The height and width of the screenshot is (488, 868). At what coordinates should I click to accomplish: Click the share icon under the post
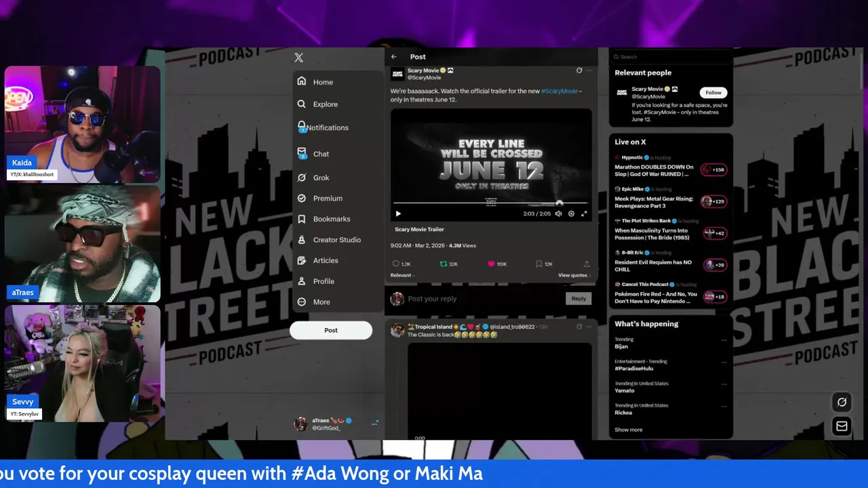(x=587, y=264)
